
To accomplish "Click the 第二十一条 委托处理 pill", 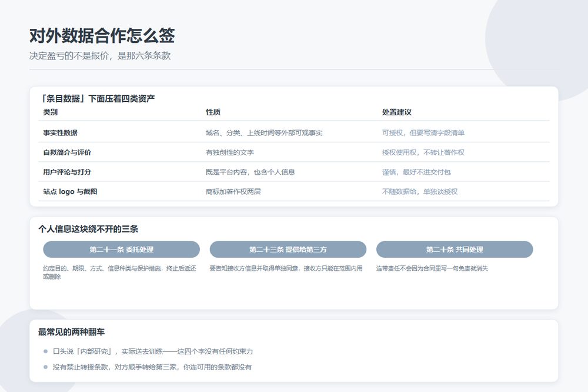I will click(121, 250).
